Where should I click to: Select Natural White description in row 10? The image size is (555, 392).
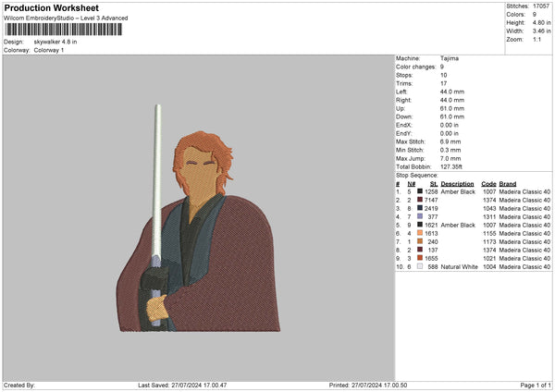click(x=459, y=267)
